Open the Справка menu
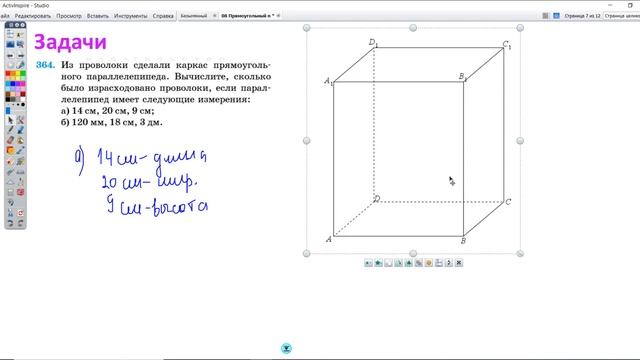The height and width of the screenshot is (360, 640). 163,16
